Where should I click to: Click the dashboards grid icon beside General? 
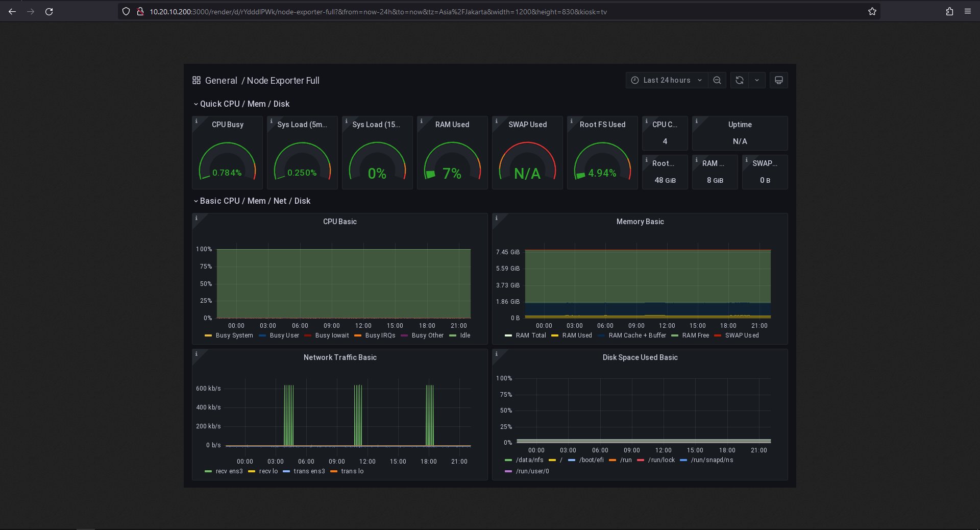click(197, 80)
